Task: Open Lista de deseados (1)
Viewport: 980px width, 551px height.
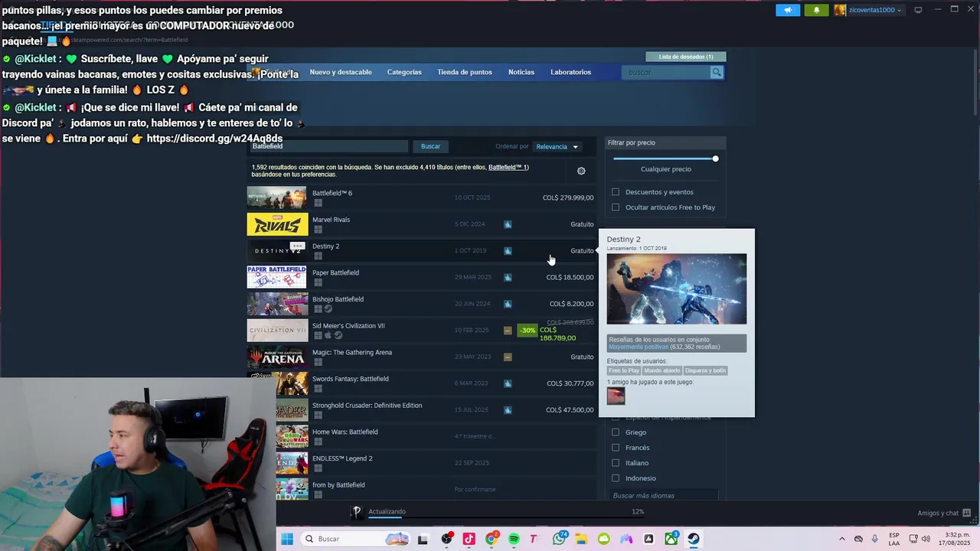Action: click(x=686, y=57)
